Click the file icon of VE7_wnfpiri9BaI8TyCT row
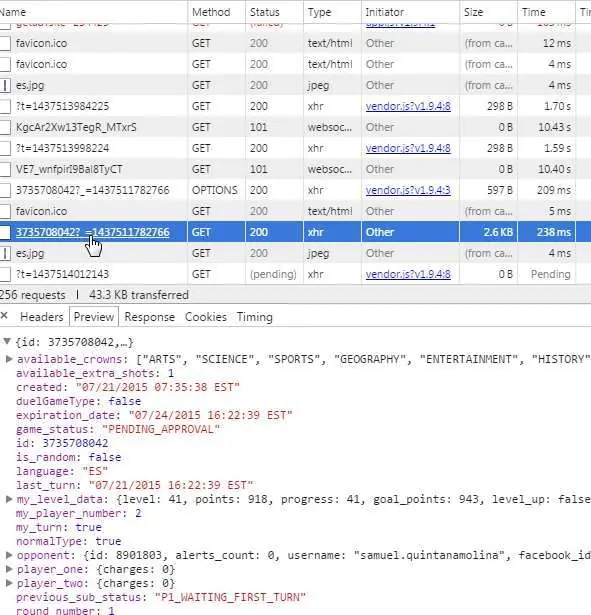591x615 pixels. coord(5,169)
